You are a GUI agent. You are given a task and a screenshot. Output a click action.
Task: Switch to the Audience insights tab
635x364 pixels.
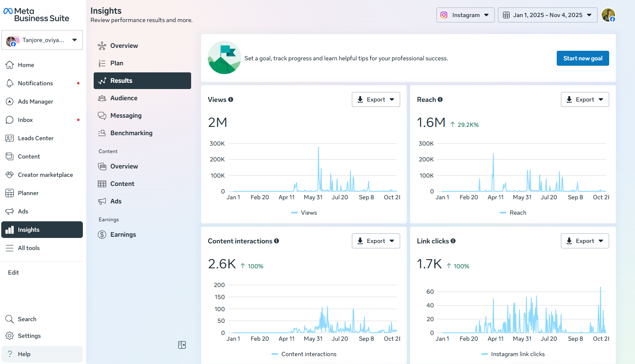click(x=124, y=98)
